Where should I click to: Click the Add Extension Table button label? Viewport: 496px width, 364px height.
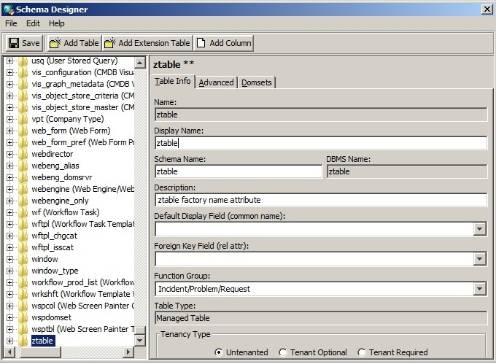point(154,43)
